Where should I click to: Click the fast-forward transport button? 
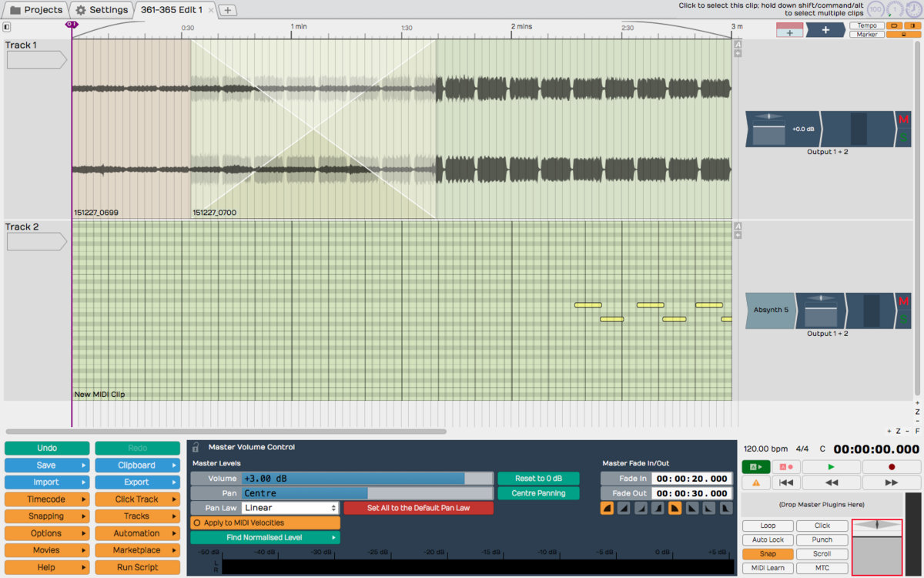point(891,483)
